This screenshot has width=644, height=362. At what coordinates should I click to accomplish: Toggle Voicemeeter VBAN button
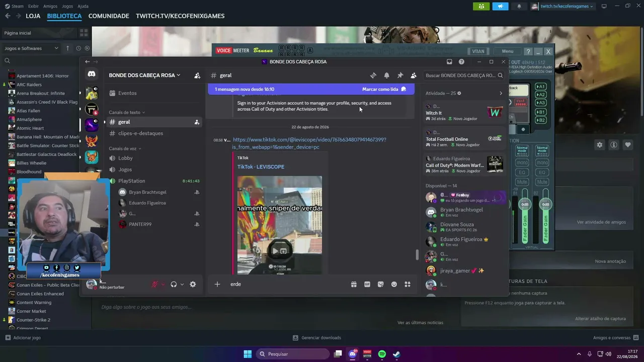478,51
